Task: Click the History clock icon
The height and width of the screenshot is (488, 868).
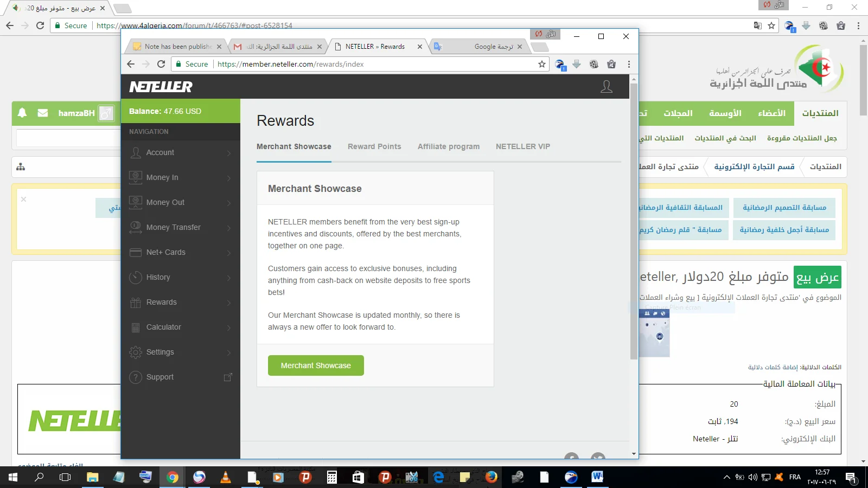Action: click(136, 278)
